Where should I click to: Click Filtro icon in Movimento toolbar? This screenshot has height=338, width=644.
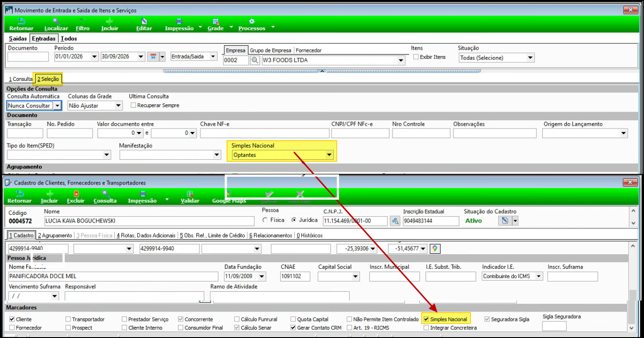(83, 21)
